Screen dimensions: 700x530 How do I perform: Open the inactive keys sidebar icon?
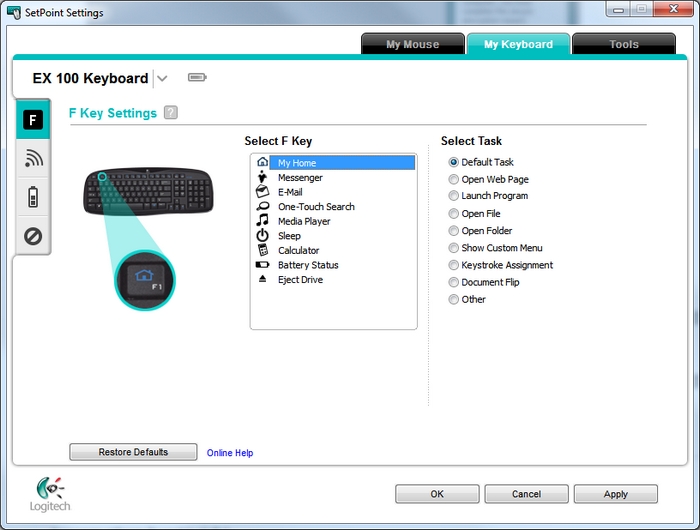coord(33,236)
